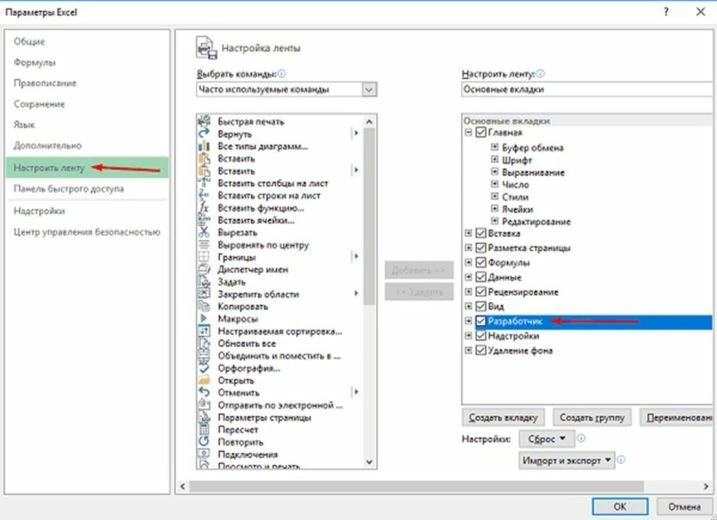This screenshot has width=717, height=520.
Task: Click the Орфография checkmark icon
Action: click(x=204, y=368)
